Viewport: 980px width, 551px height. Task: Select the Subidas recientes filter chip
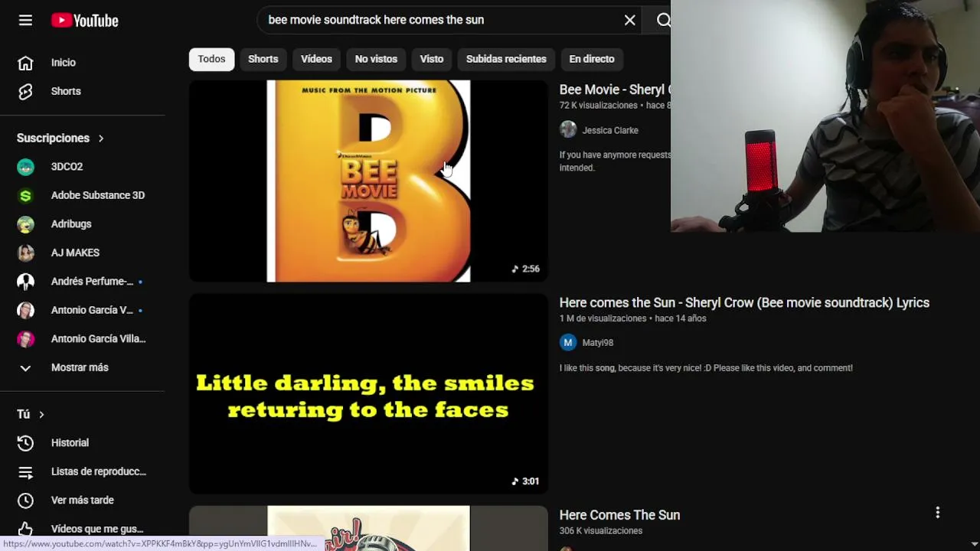[x=506, y=59]
